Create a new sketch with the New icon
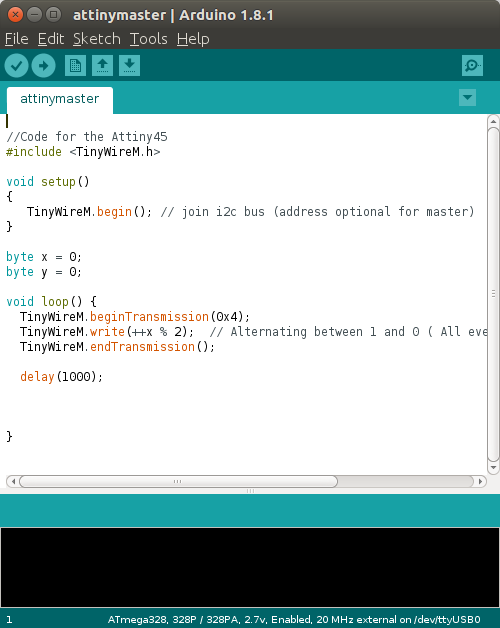500x628 pixels. coord(75,65)
